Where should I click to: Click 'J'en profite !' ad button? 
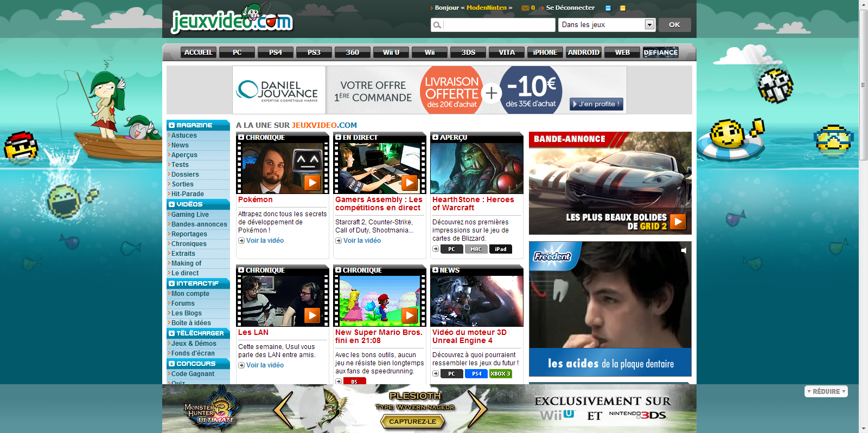coord(596,104)
